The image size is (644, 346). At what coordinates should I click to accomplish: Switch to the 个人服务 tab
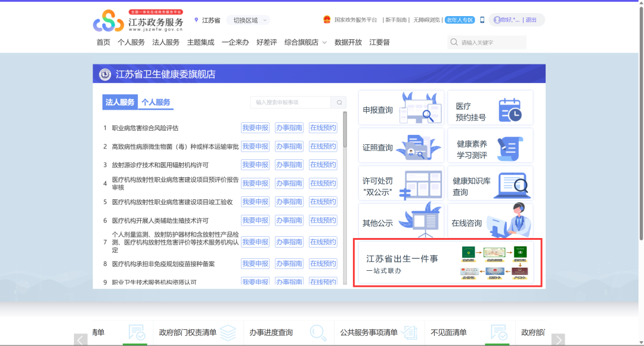156,102
